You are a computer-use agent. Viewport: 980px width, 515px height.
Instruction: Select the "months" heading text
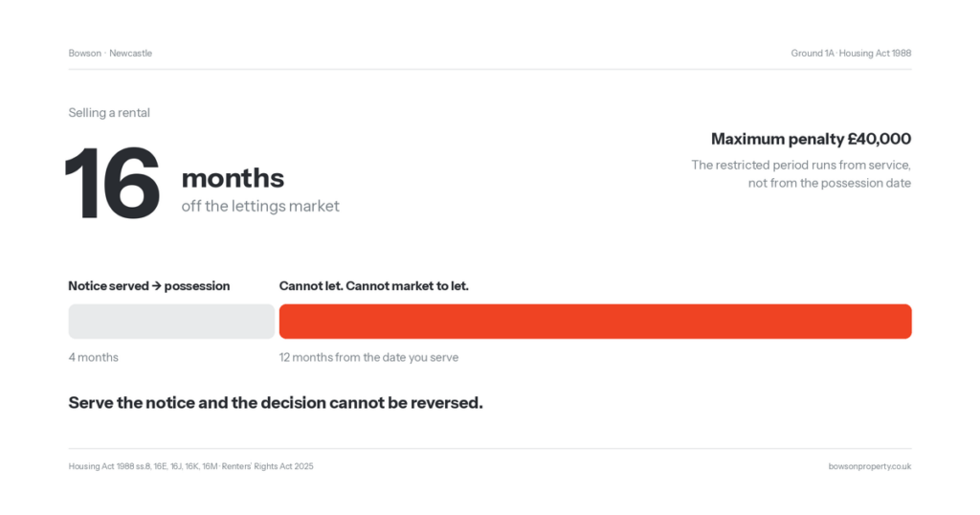pyautogui.click(x=233, y=178)
